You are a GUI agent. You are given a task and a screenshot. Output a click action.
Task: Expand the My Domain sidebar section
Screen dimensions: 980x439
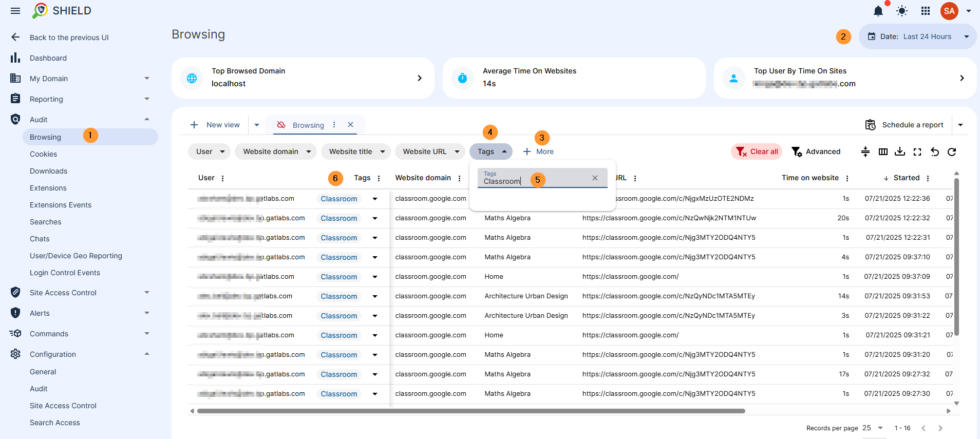pos(147,78)
